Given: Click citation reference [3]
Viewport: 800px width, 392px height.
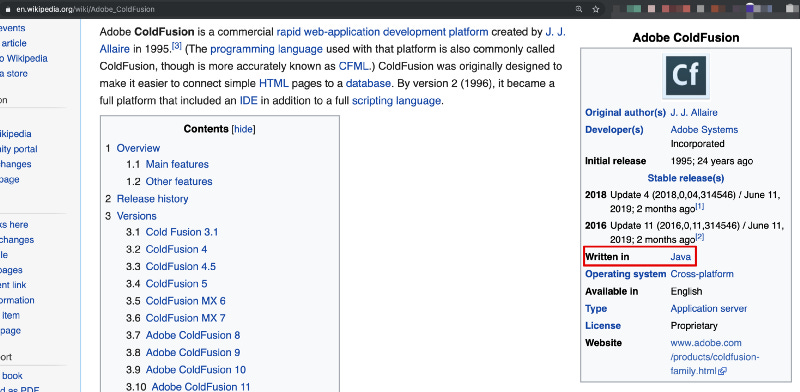Looking at the screenshot, I should (x=177, y=46).
